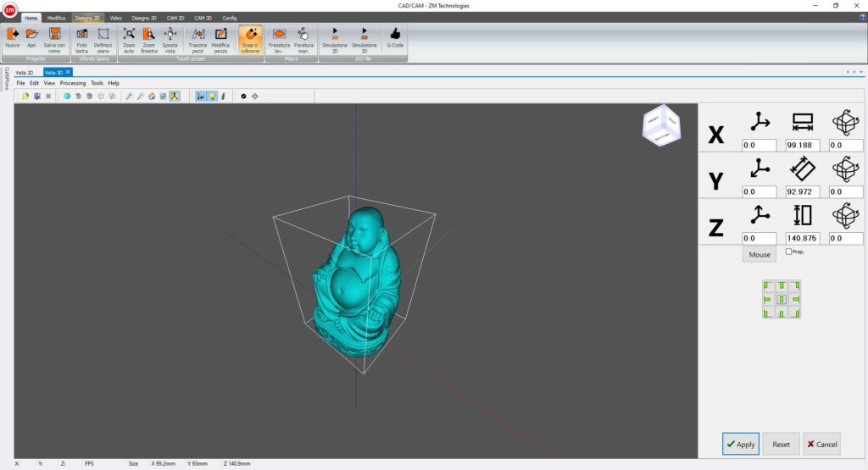868x470 pixels.
Task: Click the help question mark icon
Action: pos(863,18)
